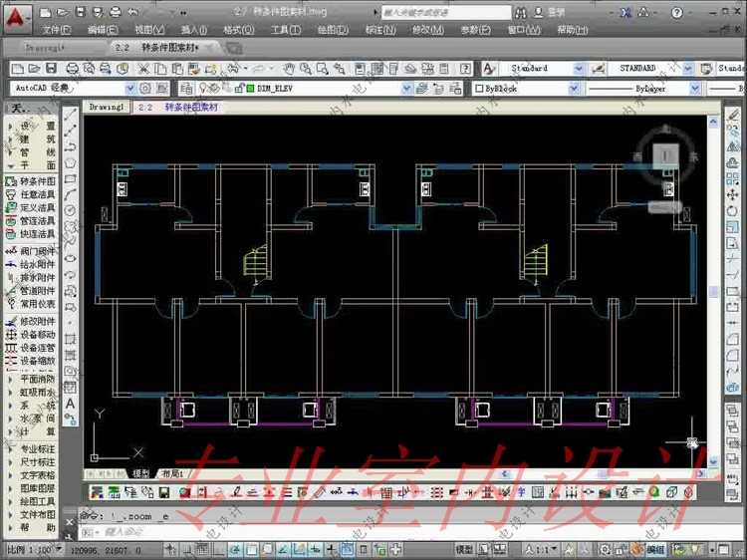Click the command line input field

(x=299, y=530)
